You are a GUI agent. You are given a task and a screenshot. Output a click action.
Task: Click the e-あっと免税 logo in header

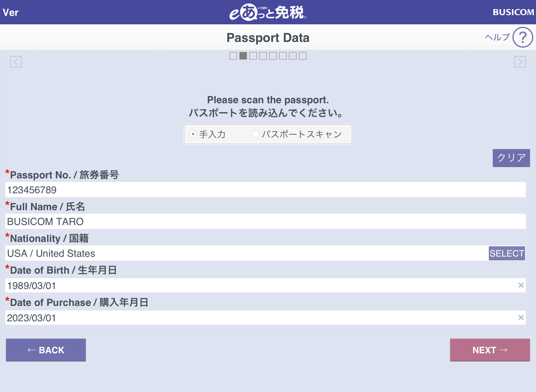[268, 12]
